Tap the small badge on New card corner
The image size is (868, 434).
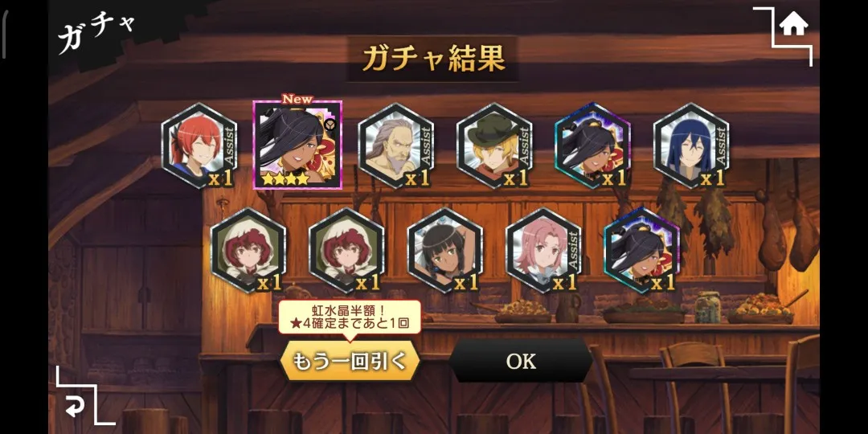pos(330,125)
